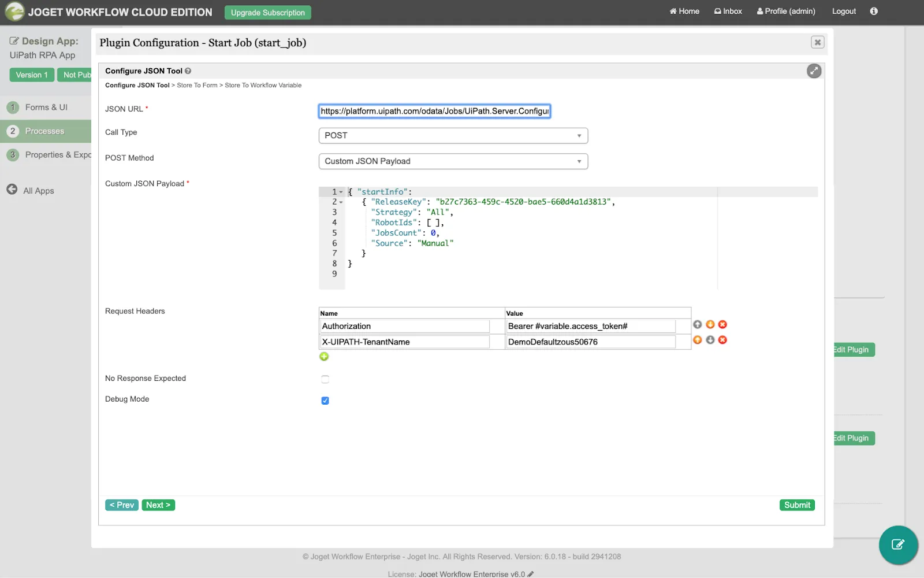Image resolution: width=924 pixels, height=578 pixels.
Task: Click the Joget logo icon
Action: (x=14, y=12)
